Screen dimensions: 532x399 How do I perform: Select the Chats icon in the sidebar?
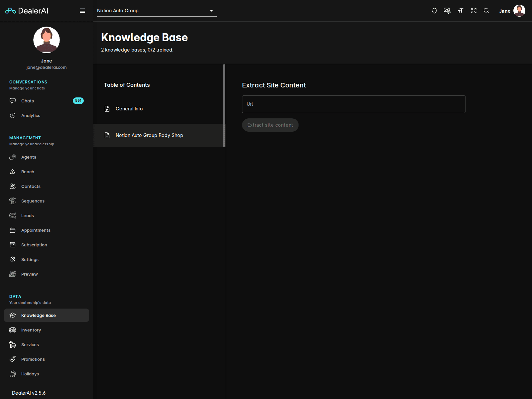point(12,101)
